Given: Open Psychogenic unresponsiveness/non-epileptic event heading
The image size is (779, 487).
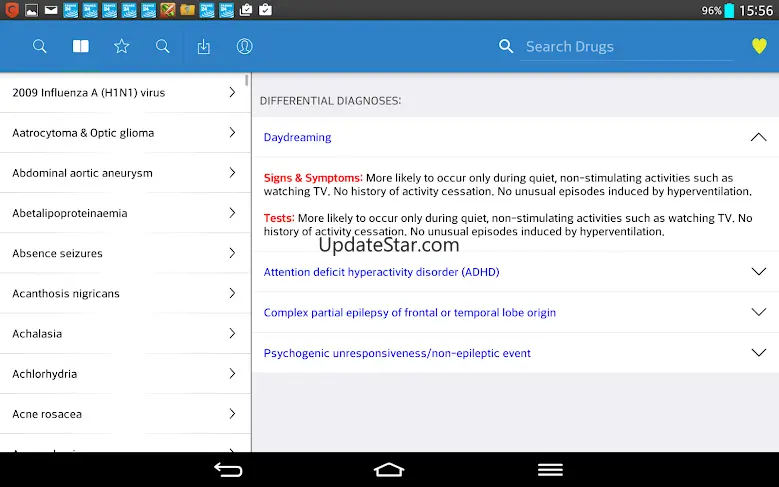Looking at the screenshot, I should (x=397, y=353).
